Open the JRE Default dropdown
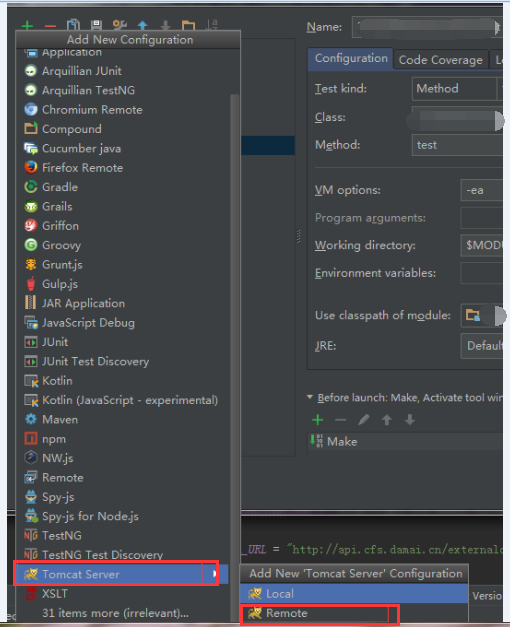The image size is (510, 627). click(482, 345)
